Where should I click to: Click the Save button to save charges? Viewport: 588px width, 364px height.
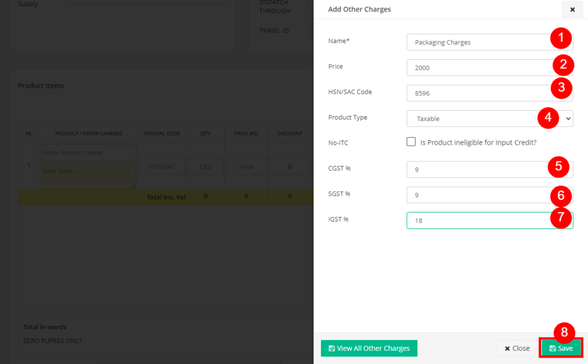click(x=560, y=348)
